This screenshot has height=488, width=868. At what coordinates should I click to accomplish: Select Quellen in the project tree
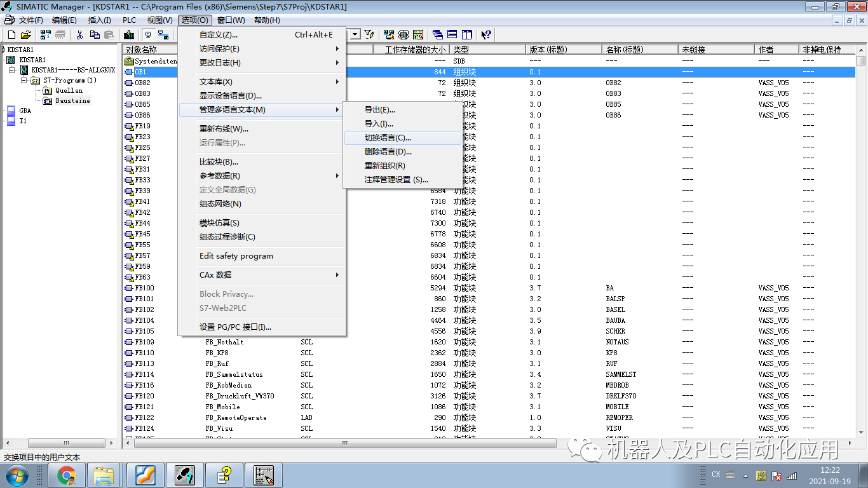(x=69, y=90)
